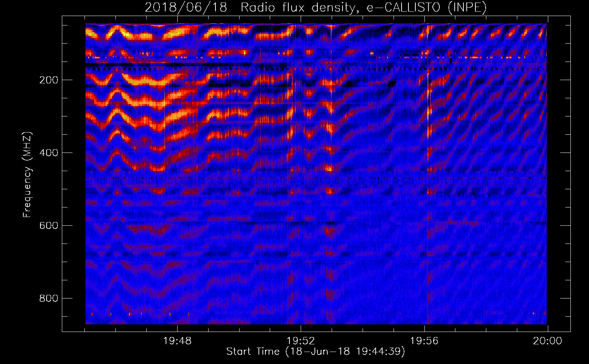
Task: Click the 19:52 time tick label
Action: click(x=301, y=341)
